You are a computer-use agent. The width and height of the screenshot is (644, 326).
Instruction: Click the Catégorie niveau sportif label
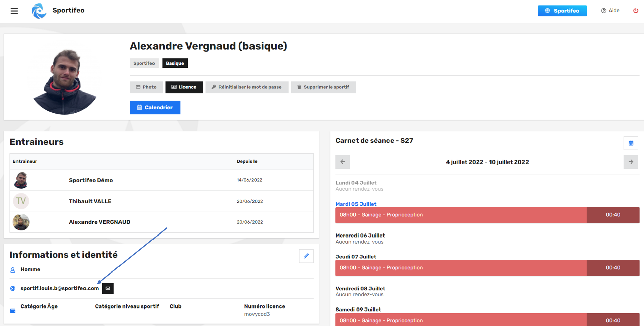pos(127,306)
